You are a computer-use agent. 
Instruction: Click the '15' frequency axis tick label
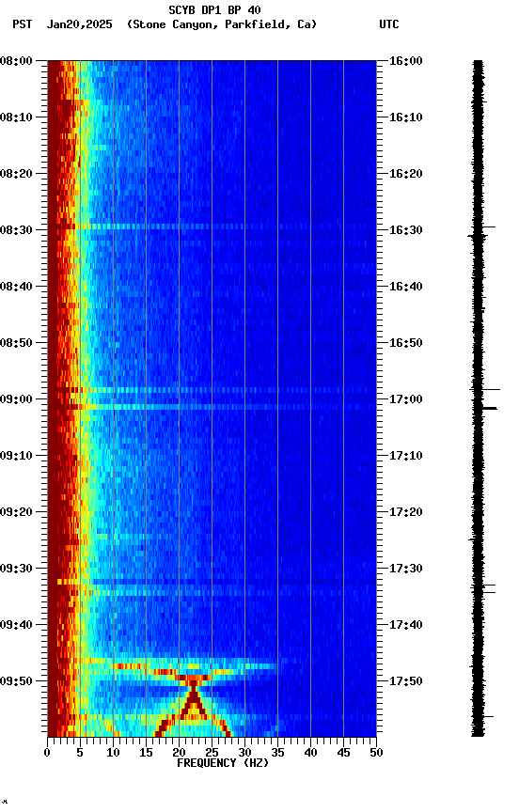click(146, 753)
